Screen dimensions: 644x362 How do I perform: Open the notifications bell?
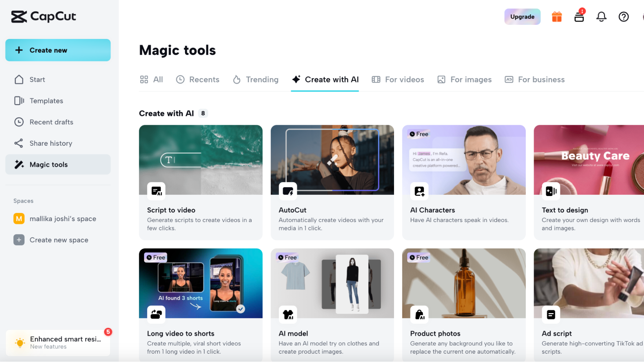coord(601,17)
